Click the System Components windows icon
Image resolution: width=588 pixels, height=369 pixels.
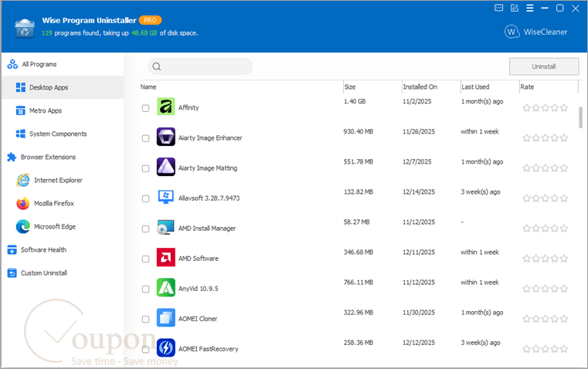tap(21, 134)
